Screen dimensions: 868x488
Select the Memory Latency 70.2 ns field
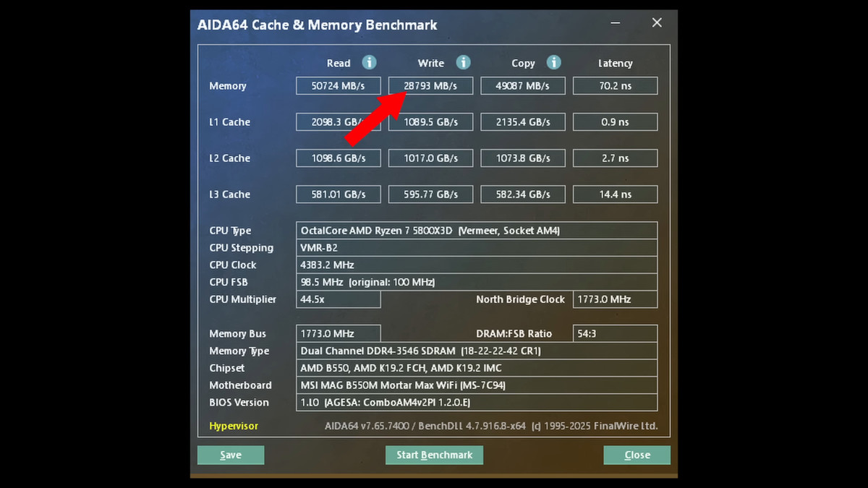615,86
